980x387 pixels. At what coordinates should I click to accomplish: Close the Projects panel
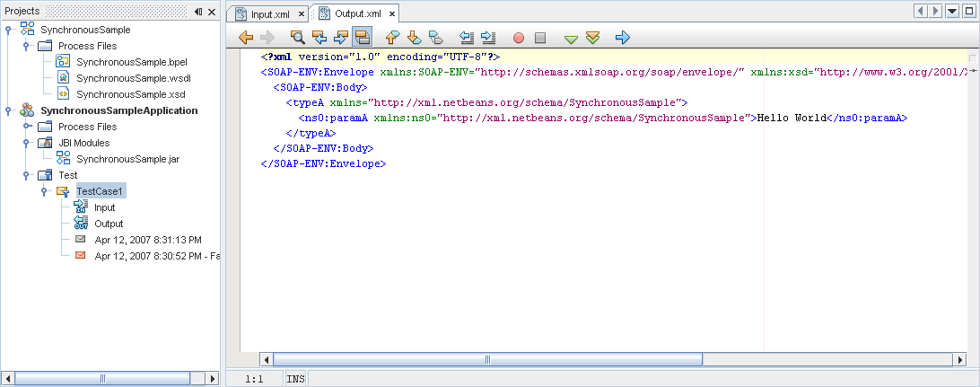(212, 12)
